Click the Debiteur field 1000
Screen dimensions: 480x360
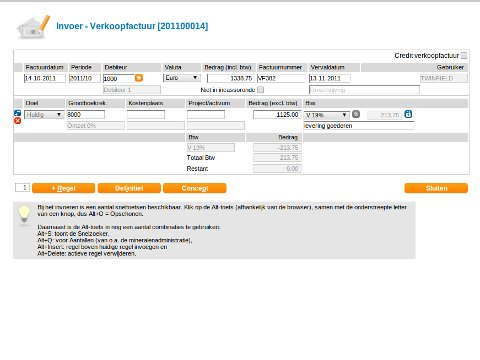[x=119, y=78]
